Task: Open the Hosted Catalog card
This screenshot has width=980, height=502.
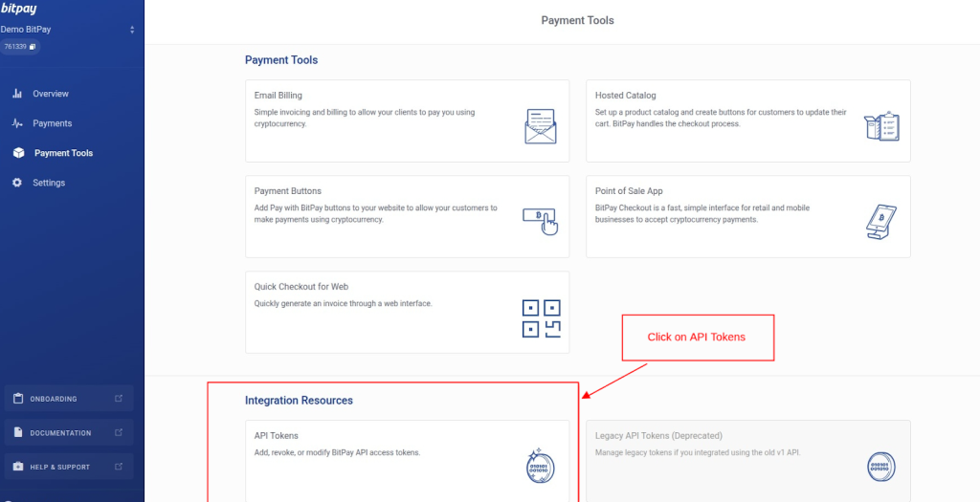Action: tap(747, 120)
